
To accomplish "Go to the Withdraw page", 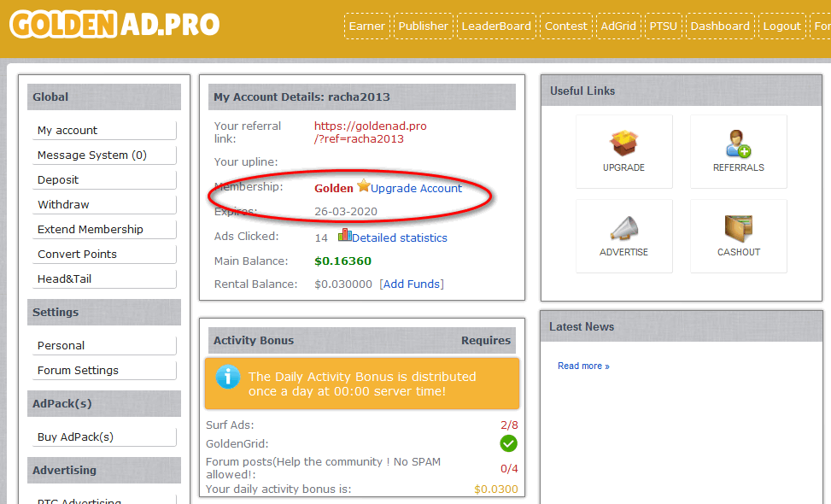I will pos(104,204).
